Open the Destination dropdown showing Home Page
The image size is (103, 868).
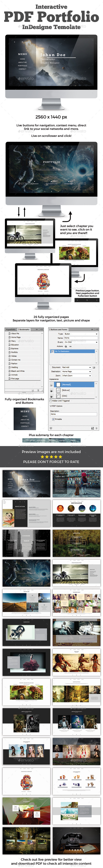click(76, 371)
